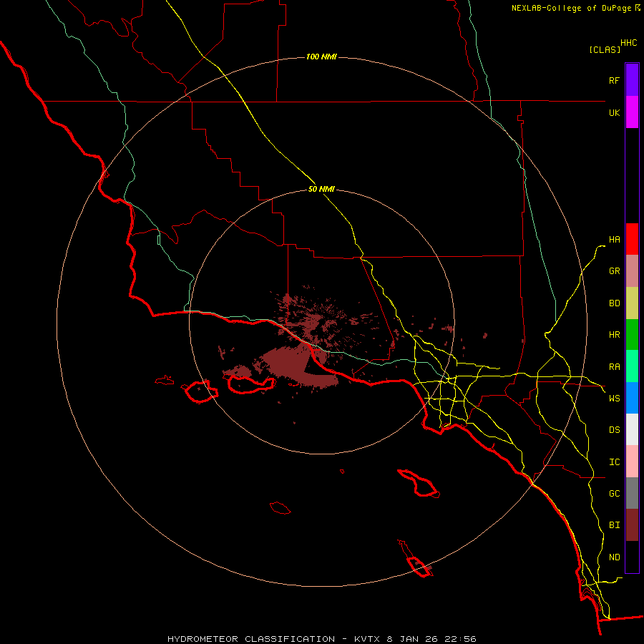Click the UK legend label
The image size is (644, 644).
(615, 112)
